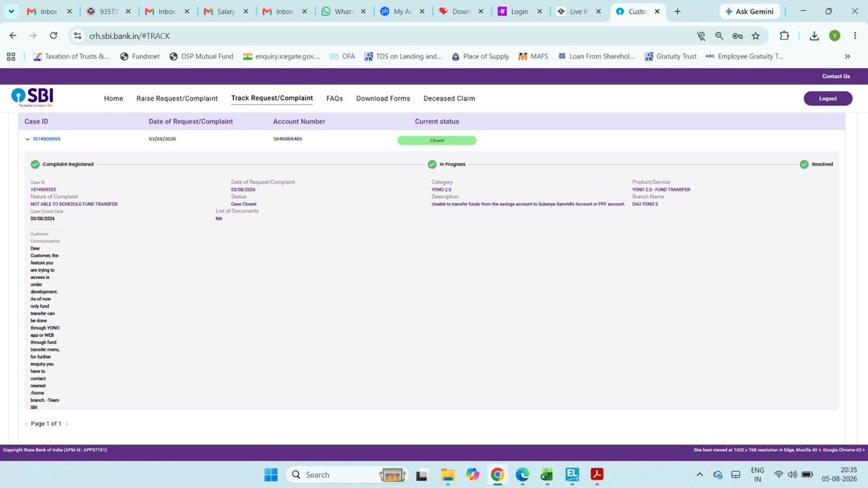
Task: Open Adobe Acrobat from the taskbar
Action: point(597,474)
